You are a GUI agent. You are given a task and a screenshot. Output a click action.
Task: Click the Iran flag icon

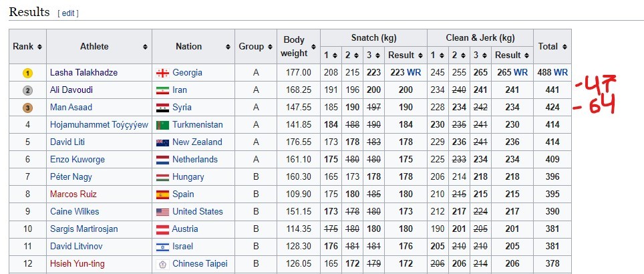[162, 90]
